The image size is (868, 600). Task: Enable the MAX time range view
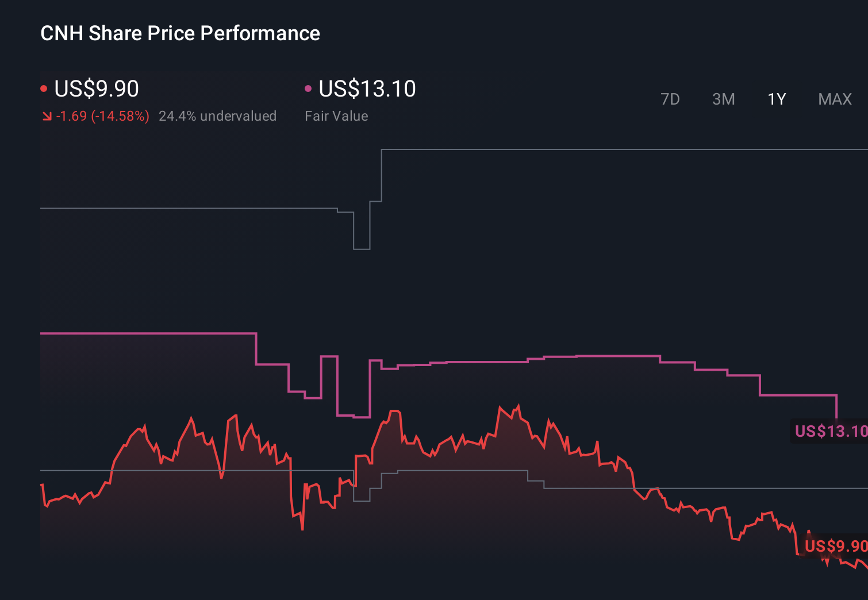coord(834,99)
